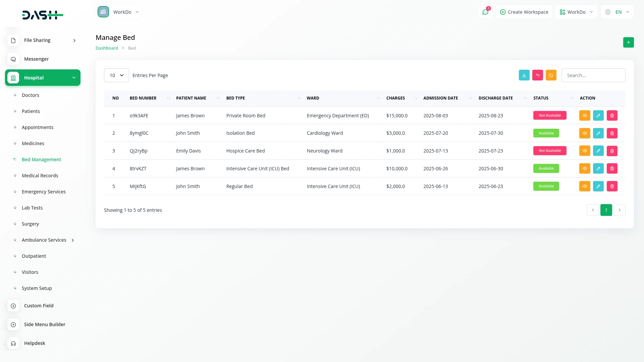The height and width of the screenshot is (362, 644).
Task: Click the blue download export icon
Action: (x=524, y=75)
